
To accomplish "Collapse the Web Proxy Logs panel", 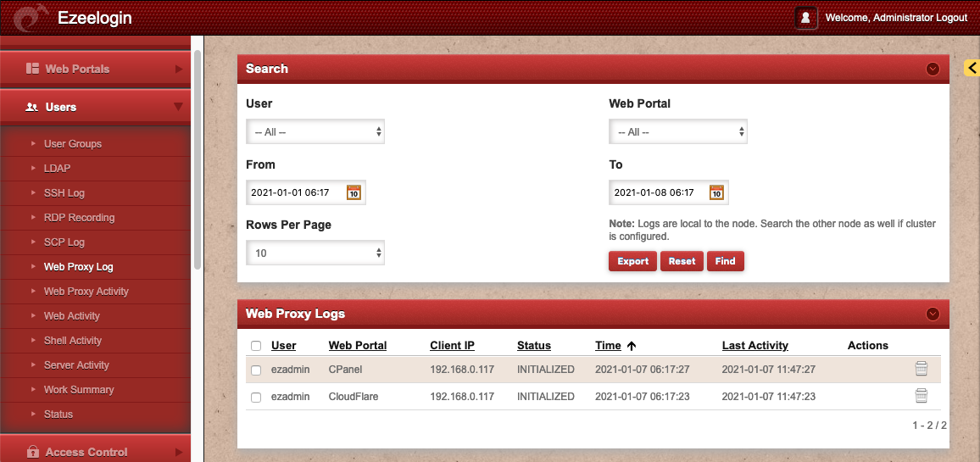I will 933,314.
